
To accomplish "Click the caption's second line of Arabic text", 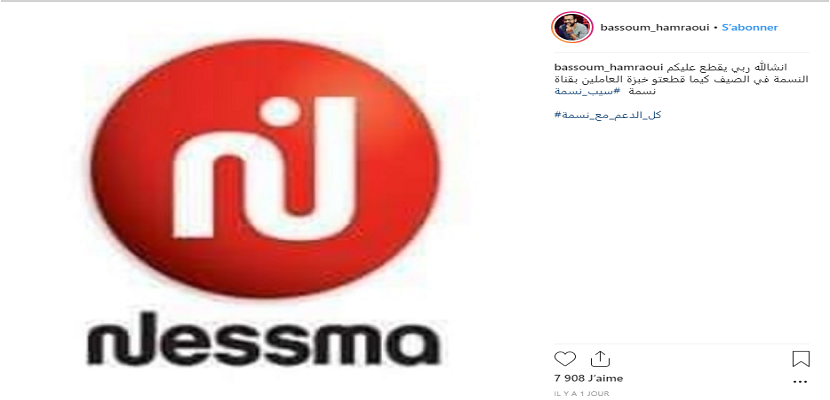I will [681, 79].
